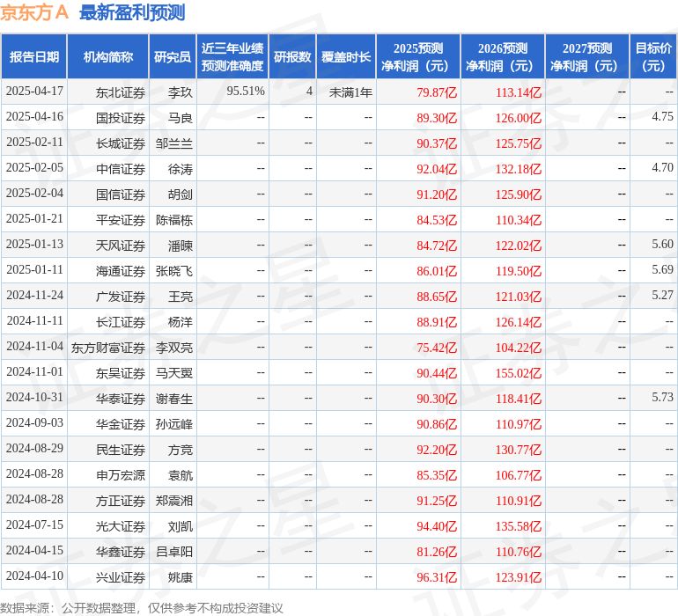Click the 155.02亿 profit forecast
This screenshot has height=616, width=678.
tap(519, 373)
